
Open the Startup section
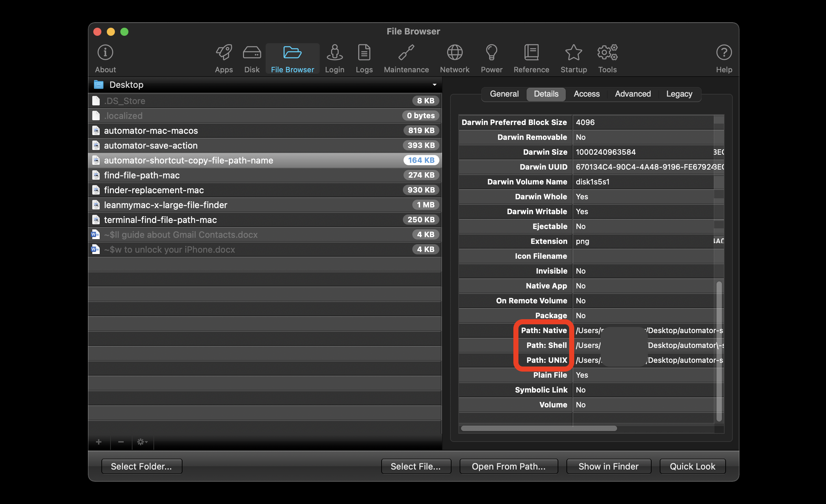[573, 58]
